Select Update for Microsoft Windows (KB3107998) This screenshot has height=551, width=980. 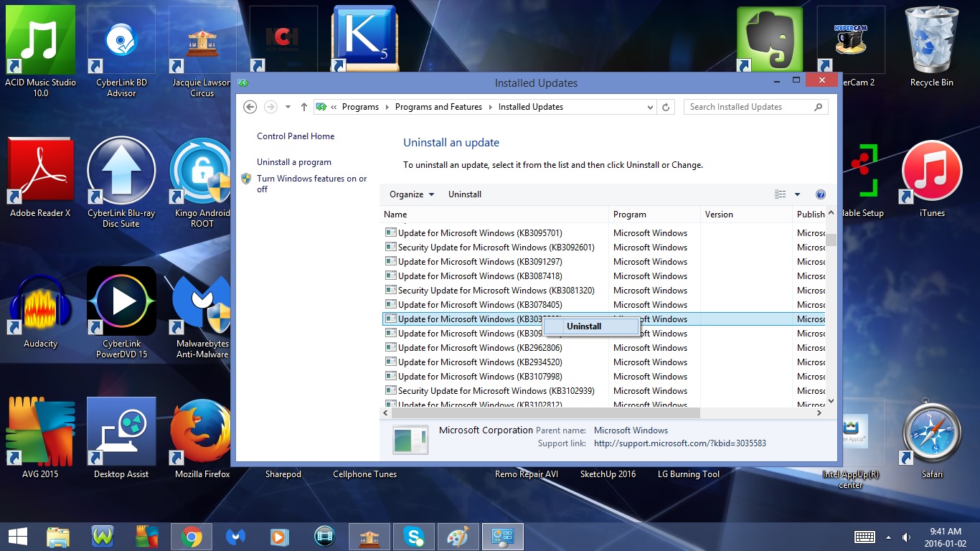tap(603, 377)
